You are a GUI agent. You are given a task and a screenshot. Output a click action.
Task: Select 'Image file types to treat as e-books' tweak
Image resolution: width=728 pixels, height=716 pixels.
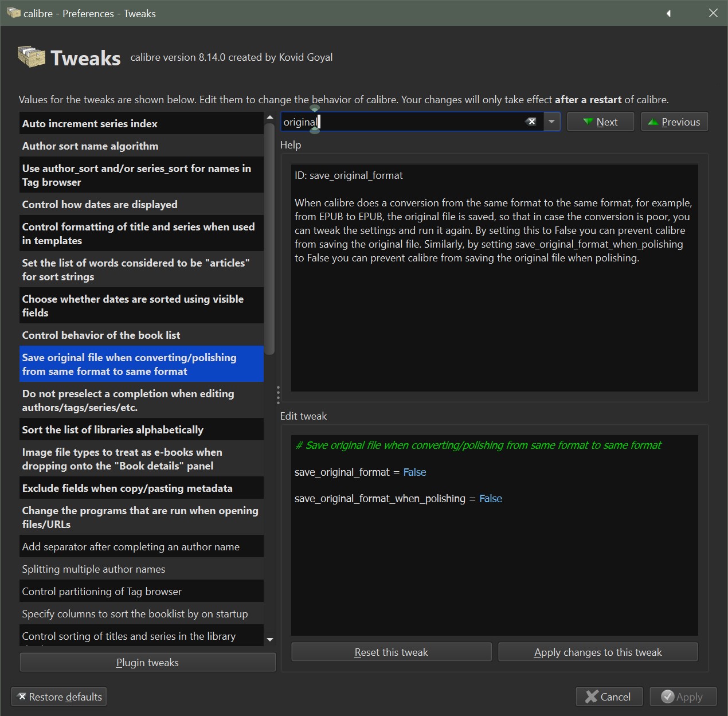pos(142,459)
